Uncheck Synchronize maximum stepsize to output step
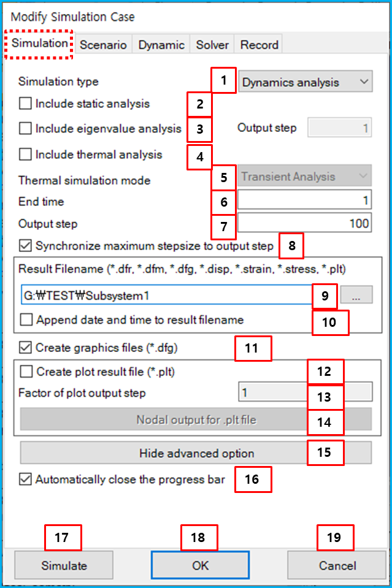The image size is (392, 588). click(x=25, y=246)
